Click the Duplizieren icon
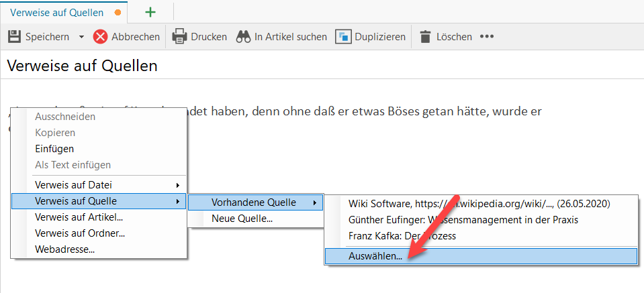The width and height of the screenshot is (644, 293). [x=344, y=37]
